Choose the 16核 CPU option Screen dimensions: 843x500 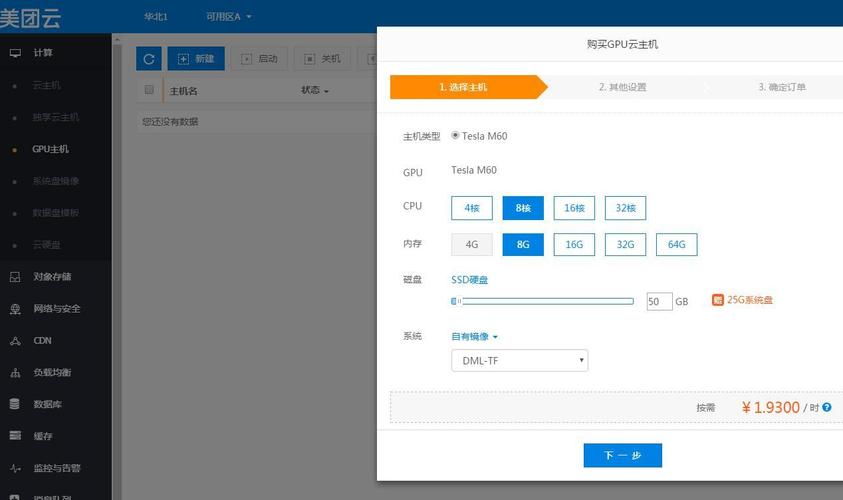pos(574,208)
